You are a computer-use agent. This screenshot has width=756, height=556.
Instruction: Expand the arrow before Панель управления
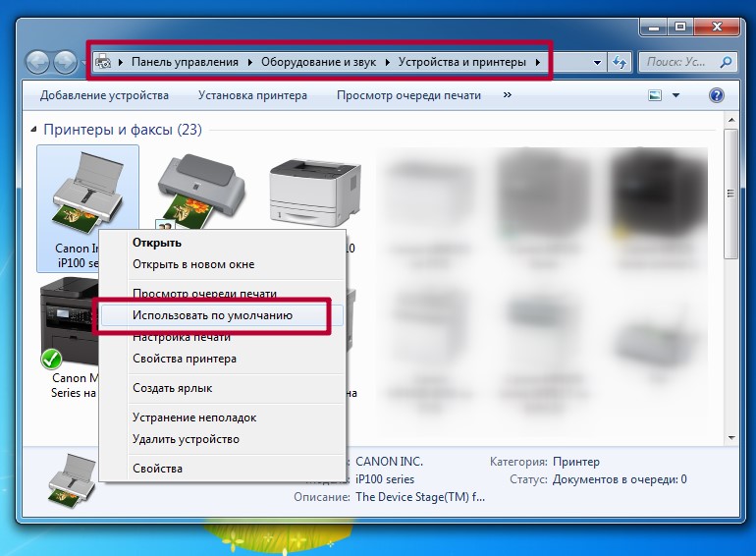click(x=121, y=62)
